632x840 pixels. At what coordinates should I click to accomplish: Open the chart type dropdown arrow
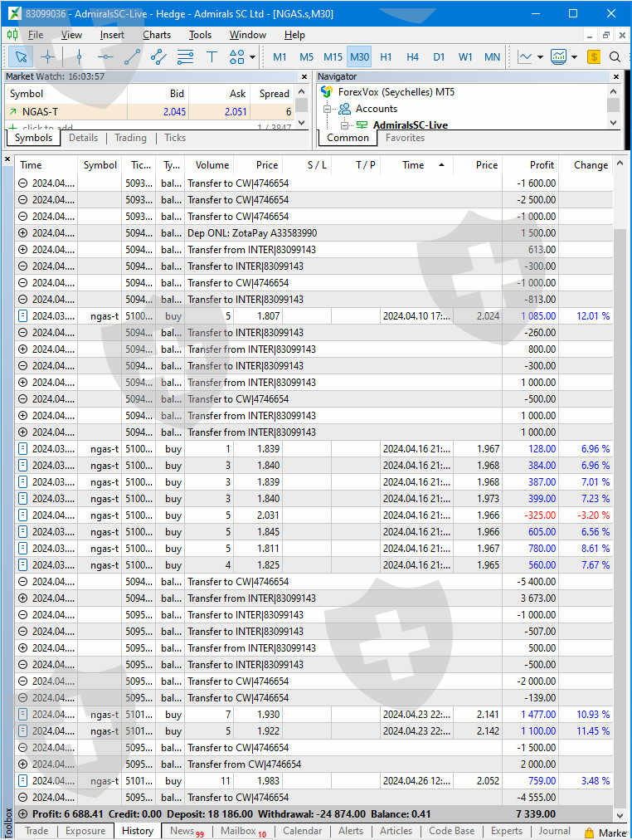540,56
